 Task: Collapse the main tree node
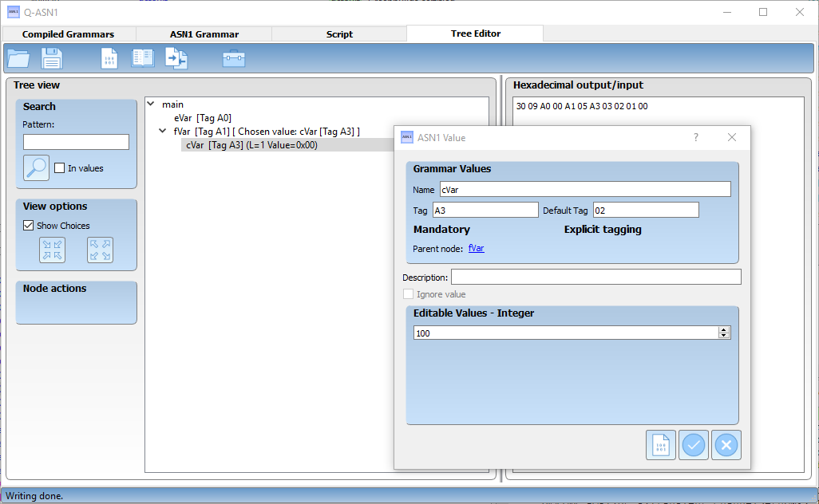[x=152, y=104]
